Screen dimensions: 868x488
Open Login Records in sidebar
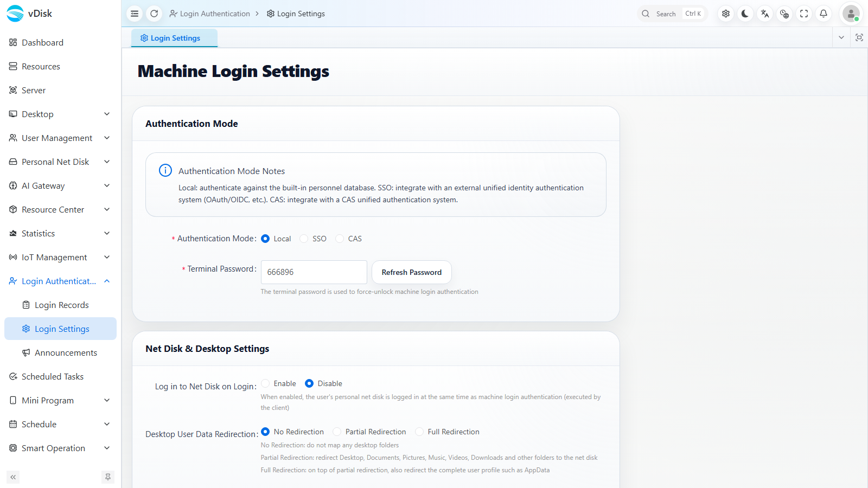(60, 305)
